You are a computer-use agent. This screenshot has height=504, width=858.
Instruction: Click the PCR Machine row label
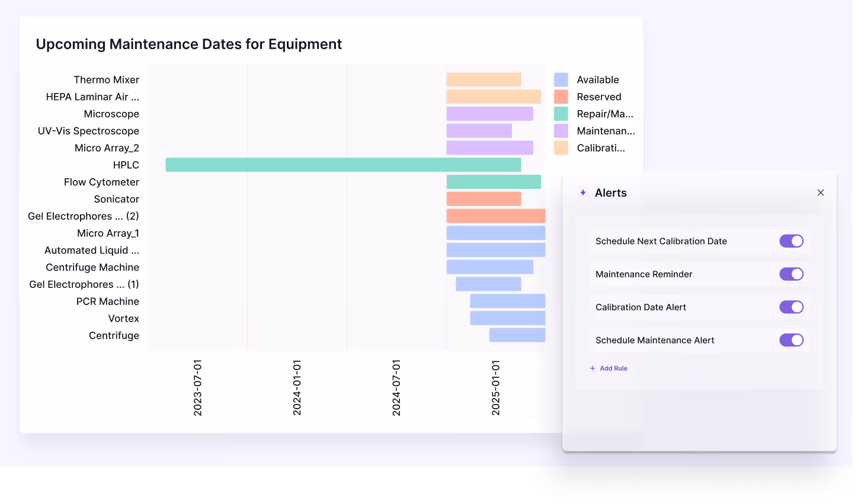pyautogui.click(x=107, y=301)
